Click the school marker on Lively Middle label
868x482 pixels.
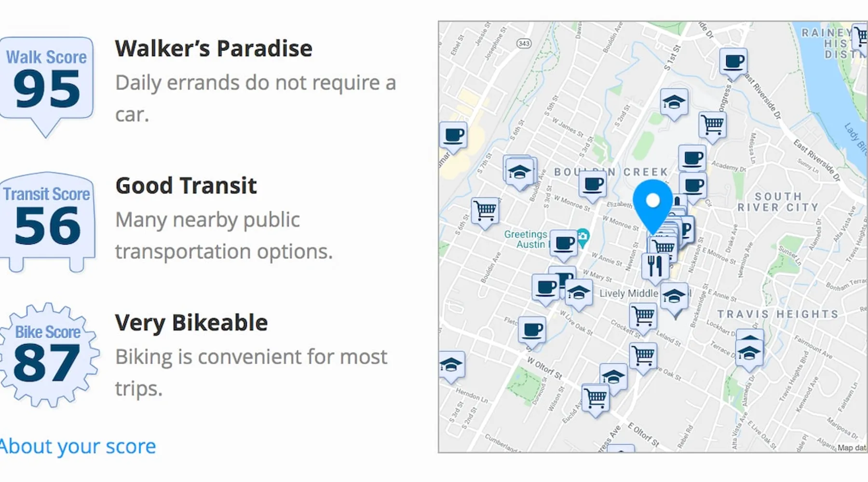[674, 295]
